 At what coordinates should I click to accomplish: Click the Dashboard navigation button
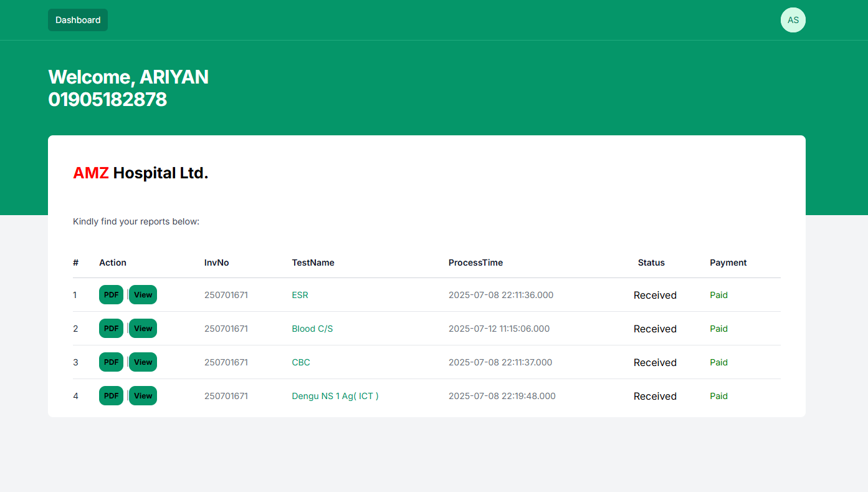click(x=77, y=19)
